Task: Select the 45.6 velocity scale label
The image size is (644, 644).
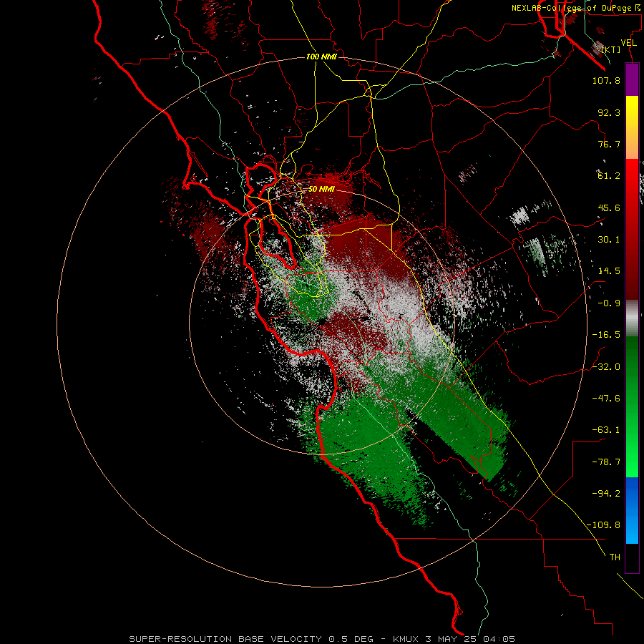Action: pyautogui.click(x=609, y=208)
